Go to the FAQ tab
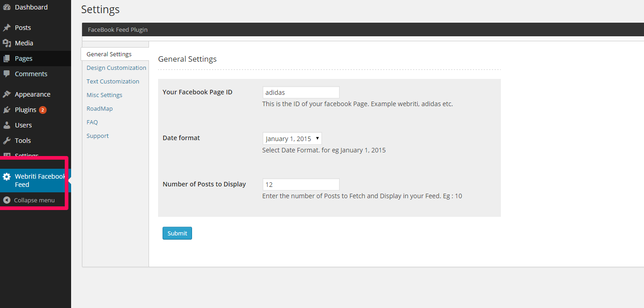 pyautogui.click(x=92, y=122)
